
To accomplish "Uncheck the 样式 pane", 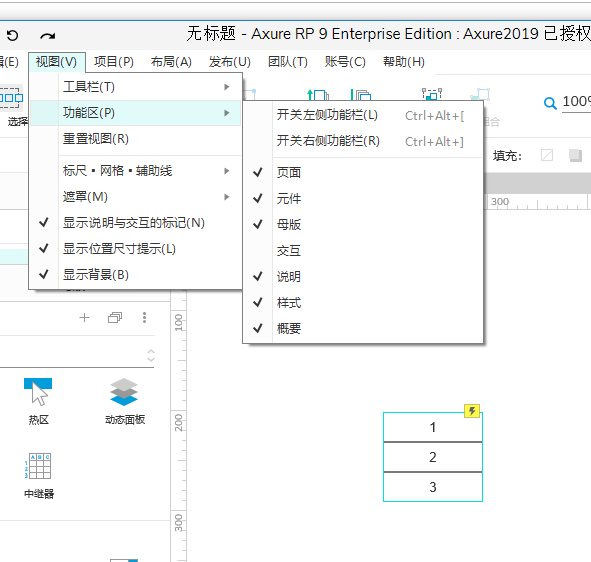I will pyautogui.click(x=363, y=302).
